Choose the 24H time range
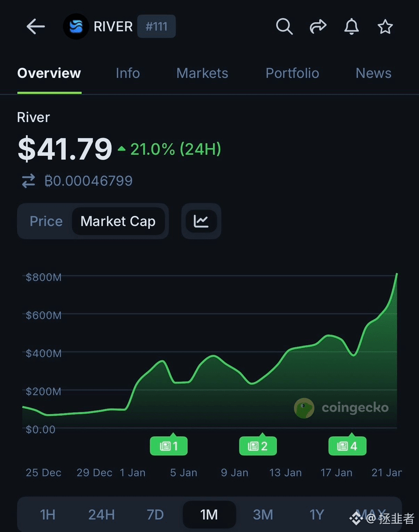 pos(101,515)
